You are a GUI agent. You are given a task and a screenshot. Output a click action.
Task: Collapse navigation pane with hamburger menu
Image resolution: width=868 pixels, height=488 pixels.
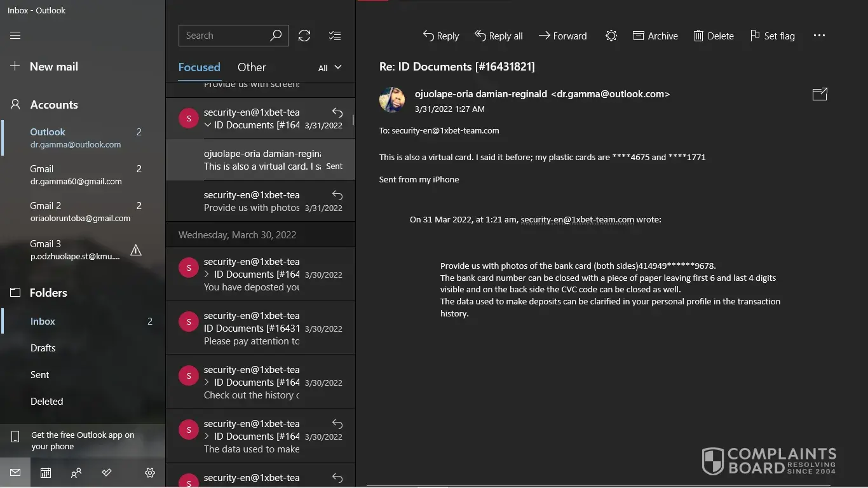(15, 36)
